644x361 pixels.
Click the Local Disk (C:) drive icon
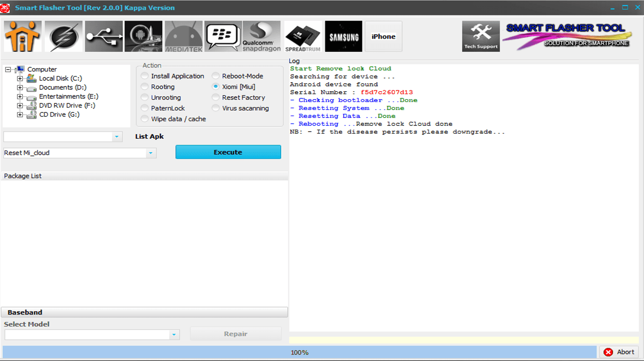31,78
